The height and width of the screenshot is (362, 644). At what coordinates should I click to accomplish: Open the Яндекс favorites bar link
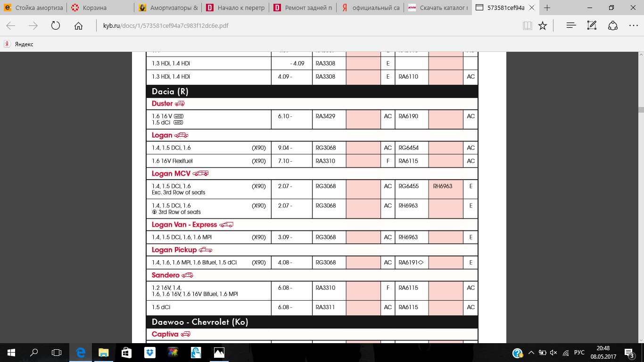[x=19, y=44]
